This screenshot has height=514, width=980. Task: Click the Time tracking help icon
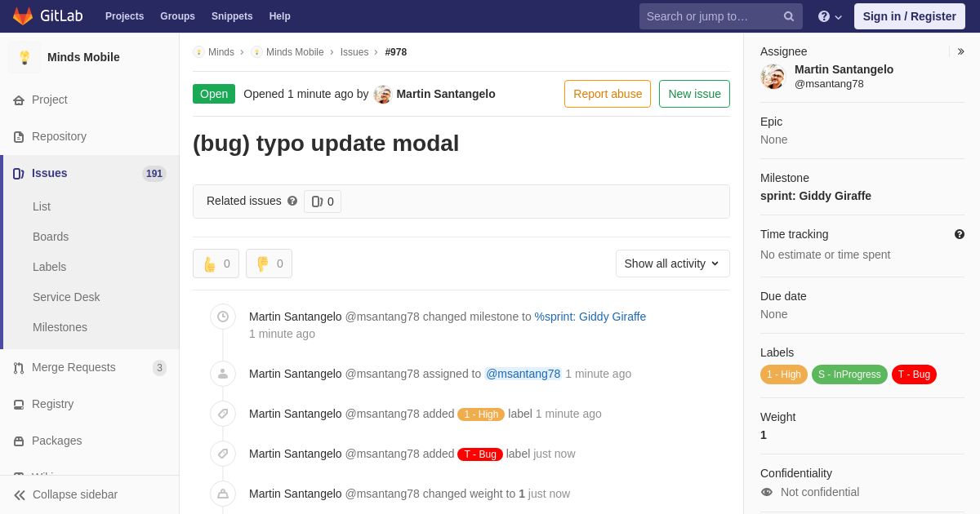pos(960,234)
